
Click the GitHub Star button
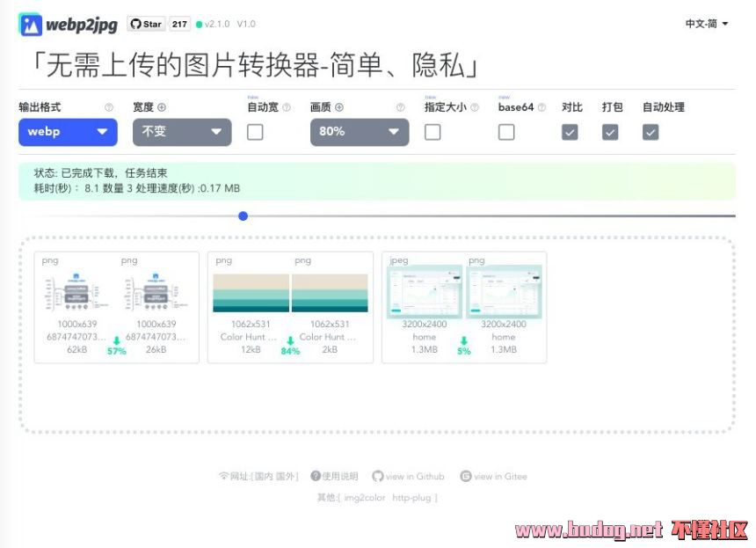click(146, 25)
